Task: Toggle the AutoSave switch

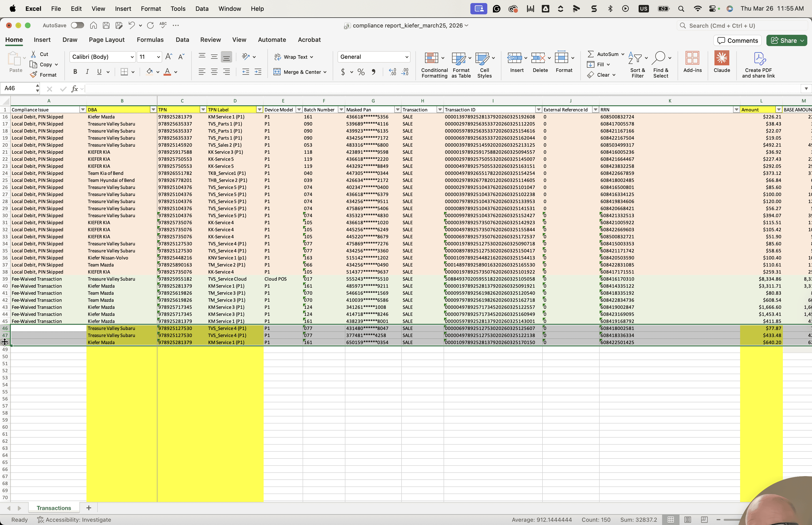Action: click(x=77, y=25)
